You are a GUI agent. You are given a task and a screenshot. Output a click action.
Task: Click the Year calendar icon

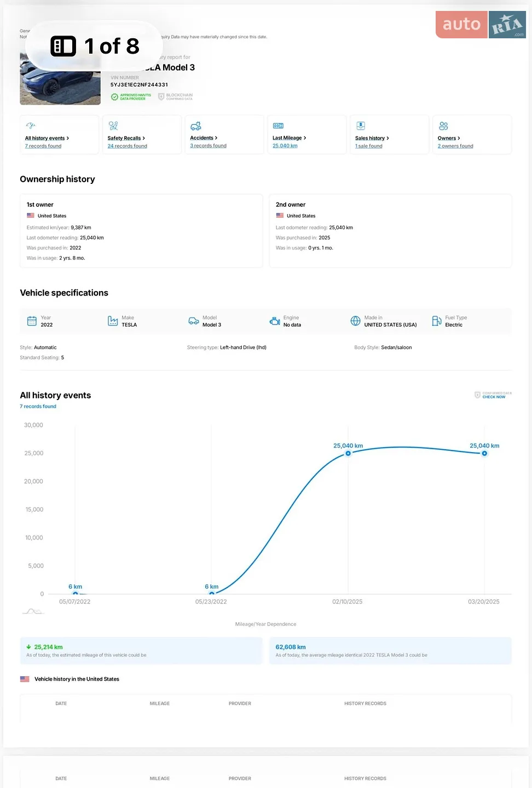tap(32, 321)
